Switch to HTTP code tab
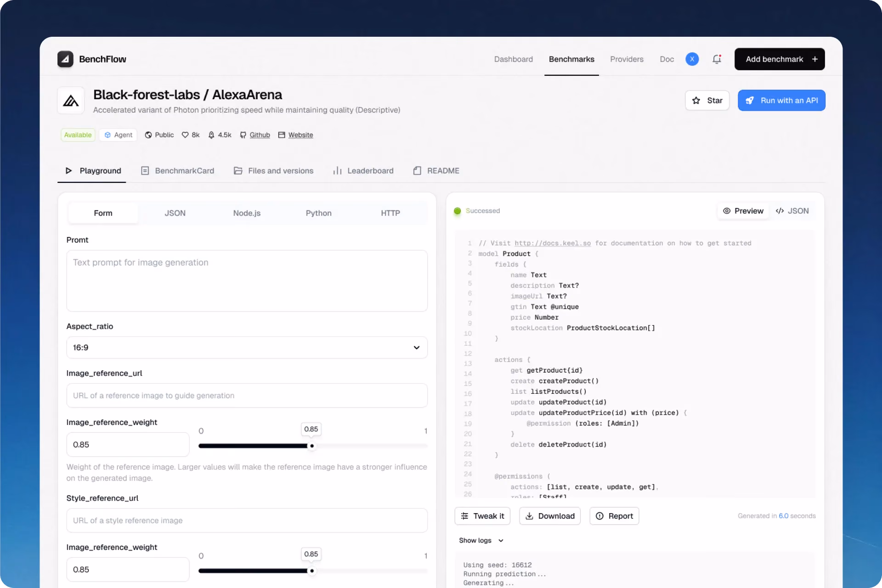882x588 pixels. click(x=390, y=213)
